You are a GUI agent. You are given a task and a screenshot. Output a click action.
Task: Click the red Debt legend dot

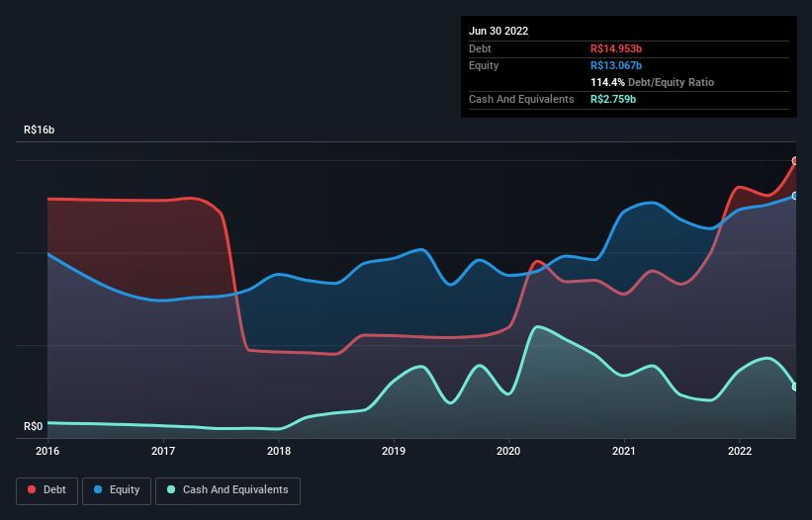point(32,489)
